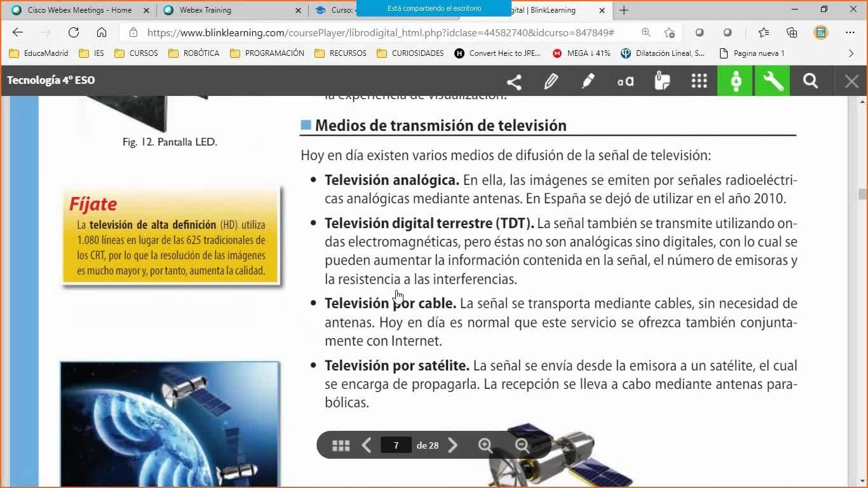Open the MEGA 41% bookmark
This screenshot has width=868, height=488.
581,53
